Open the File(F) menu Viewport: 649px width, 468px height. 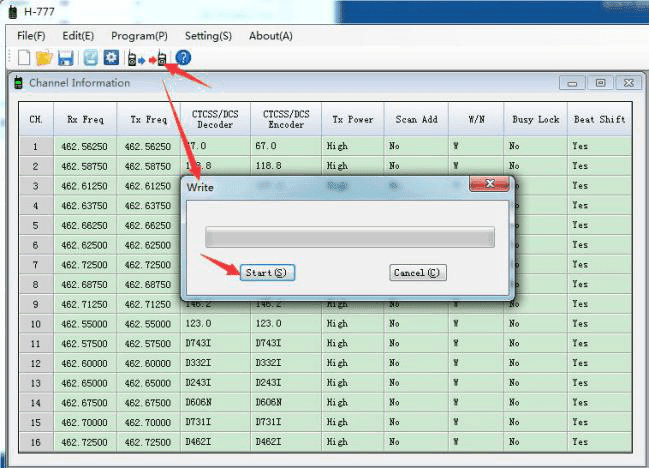(31, 36)
